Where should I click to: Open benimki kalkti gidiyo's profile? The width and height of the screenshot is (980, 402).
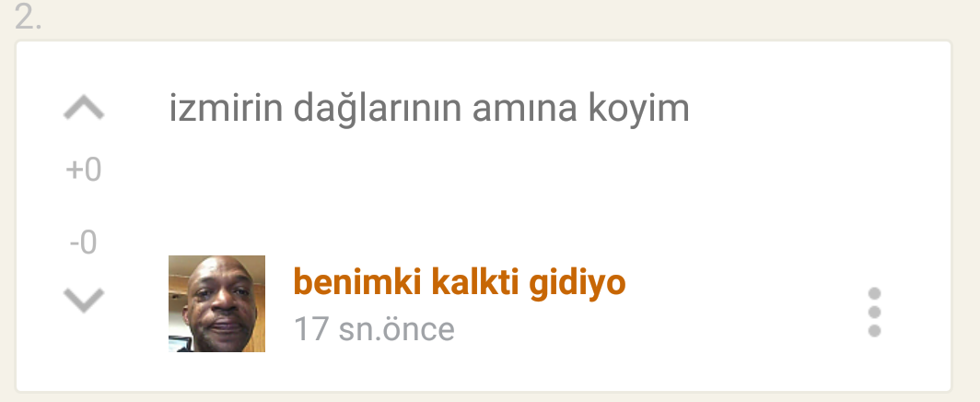(x=460, y=282)
